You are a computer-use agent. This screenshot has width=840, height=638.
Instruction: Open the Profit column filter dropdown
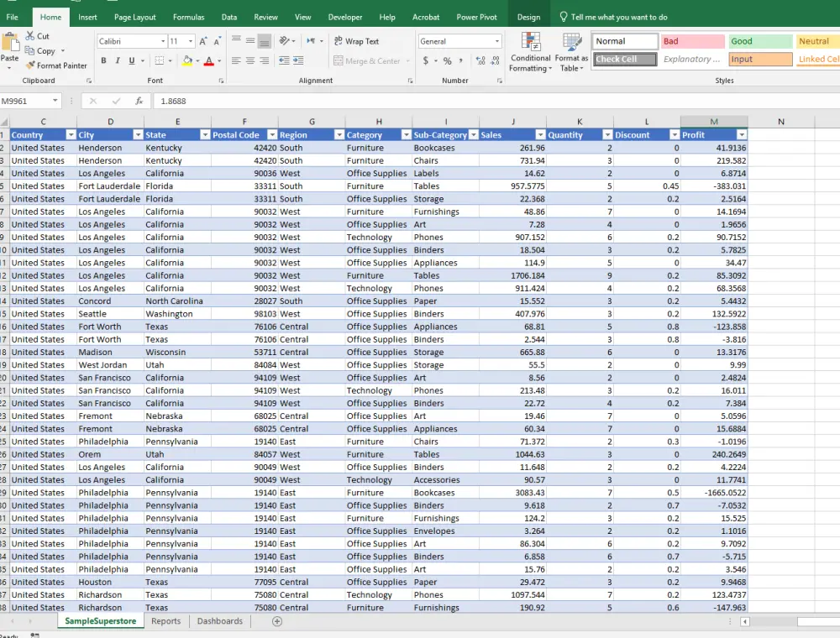point(742,135)
